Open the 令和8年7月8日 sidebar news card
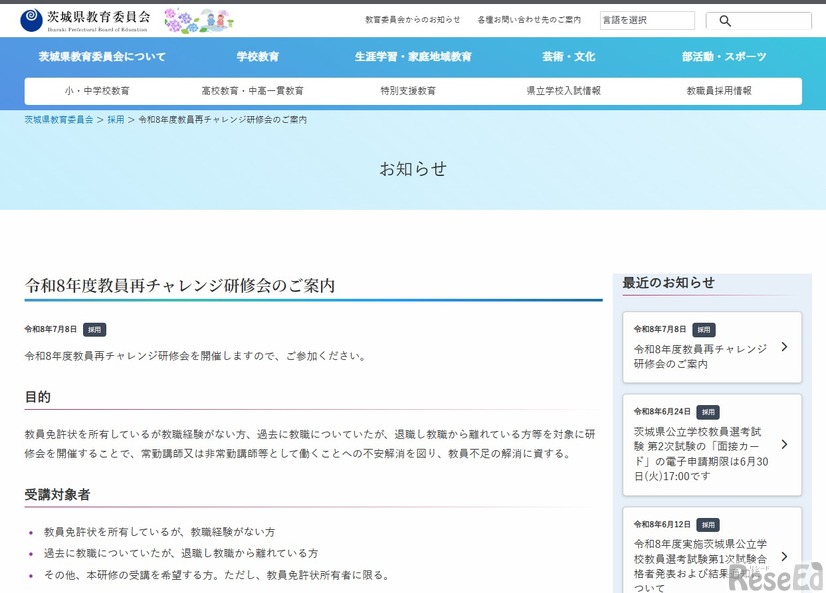This screenshot has width=826, height=593. click(712, 347)
